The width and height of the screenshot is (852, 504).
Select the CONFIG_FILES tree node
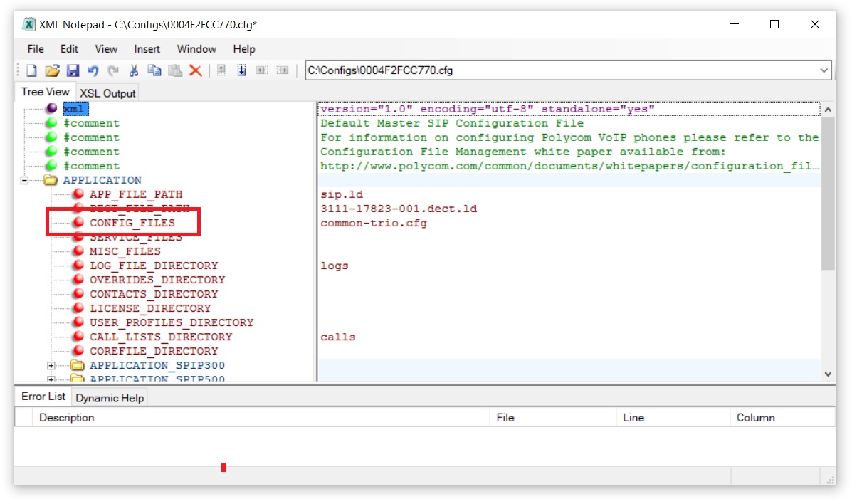[x=132, y=223]
